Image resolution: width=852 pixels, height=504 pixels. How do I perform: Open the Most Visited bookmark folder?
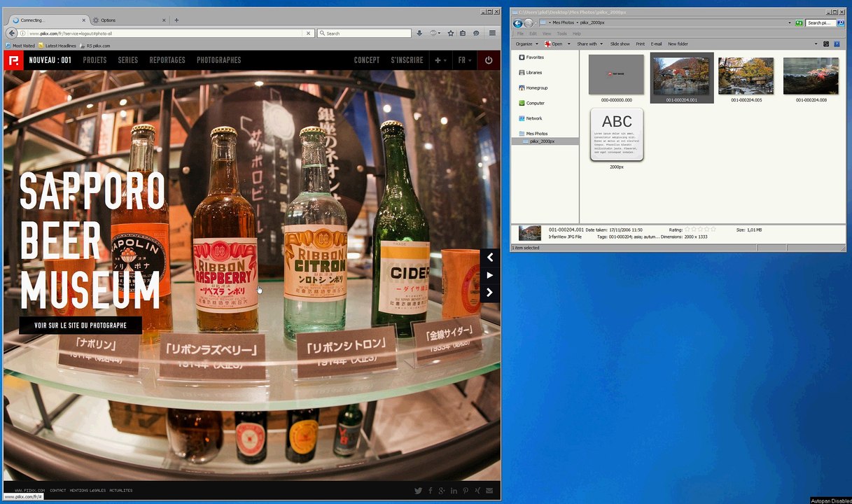[21, 45]
